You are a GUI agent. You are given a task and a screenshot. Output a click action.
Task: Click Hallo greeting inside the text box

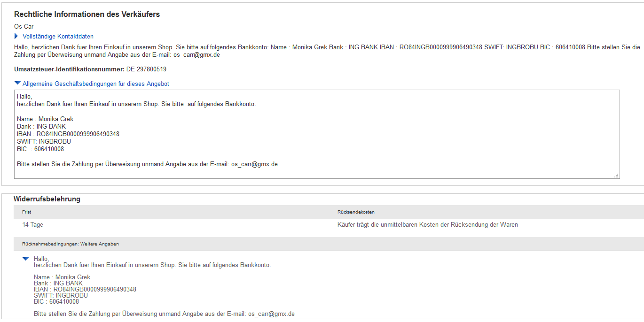click(x=24, y=96)
